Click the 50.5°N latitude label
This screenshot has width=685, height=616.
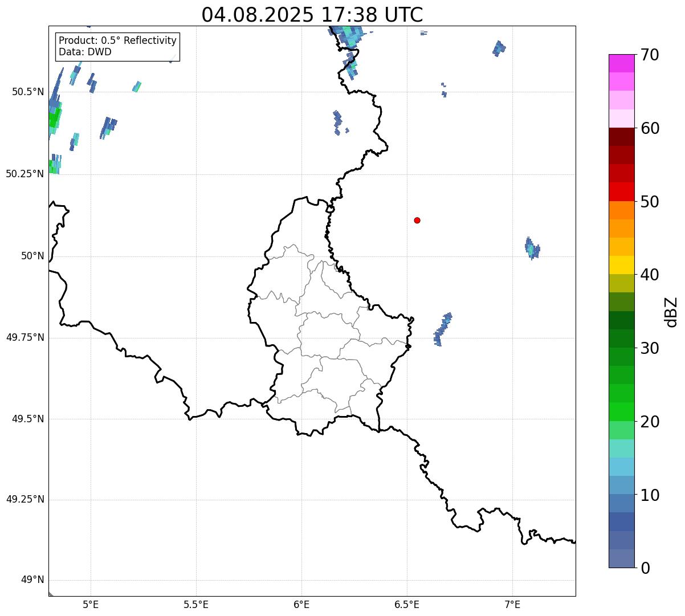pyautogui.click(x=28, y=92)
